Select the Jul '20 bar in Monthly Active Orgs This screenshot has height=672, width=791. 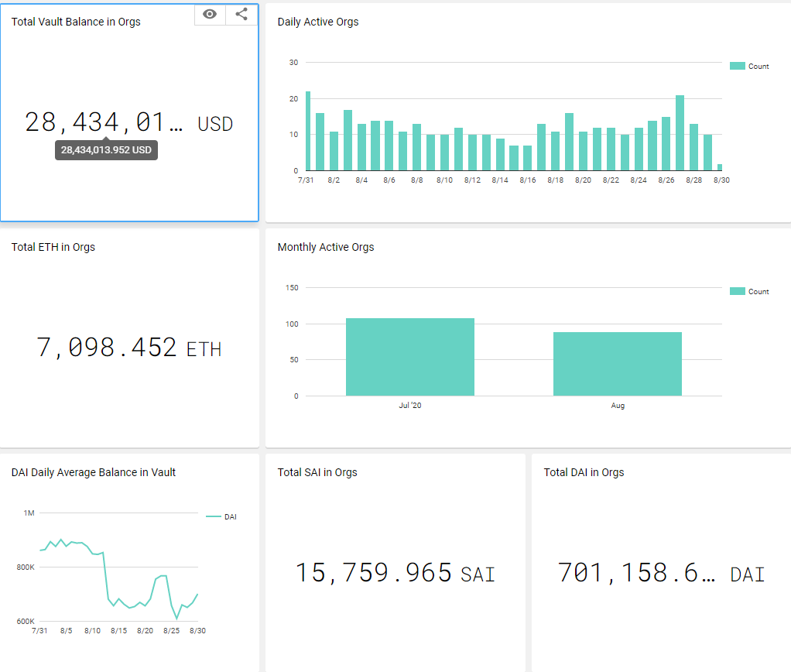click(409, 357)
